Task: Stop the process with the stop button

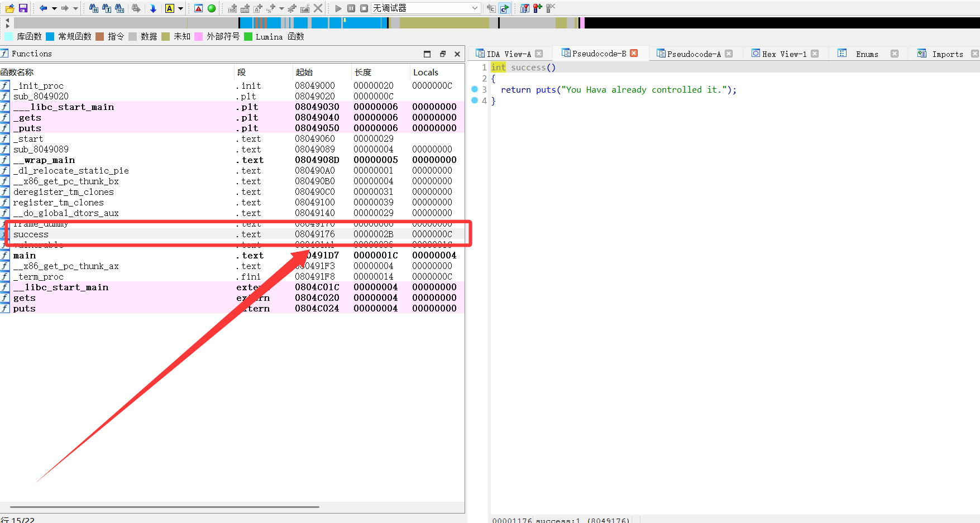Action: (364, 8)
